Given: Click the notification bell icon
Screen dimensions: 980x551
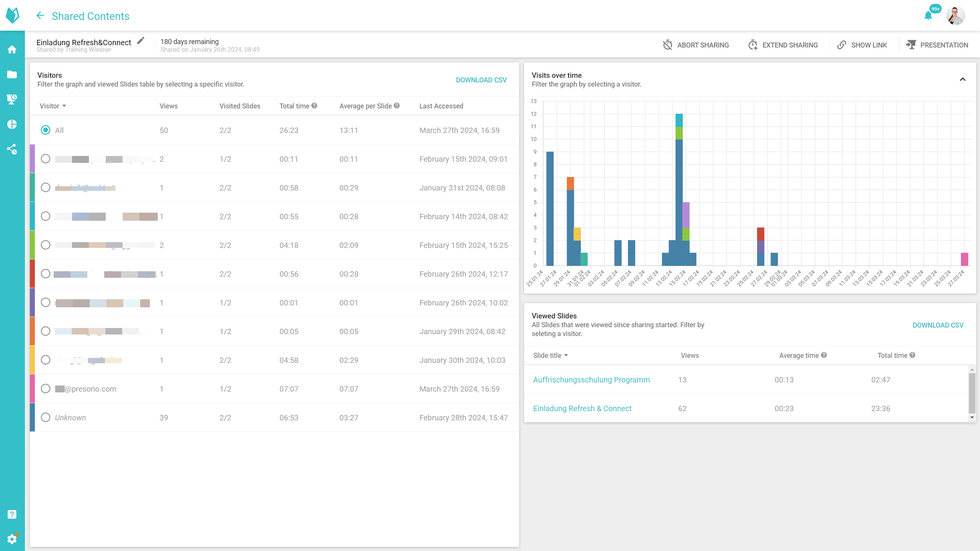Looking at the screenshot, I should coord(928,16).
